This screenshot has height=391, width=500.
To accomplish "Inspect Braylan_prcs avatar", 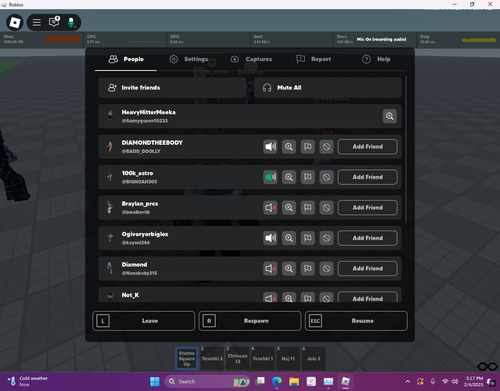I will [289, 208].
